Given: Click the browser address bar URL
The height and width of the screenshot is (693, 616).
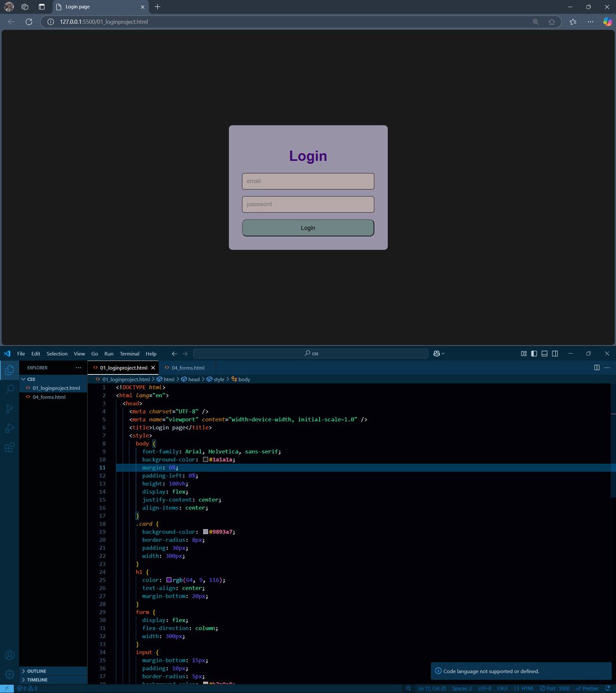Looking at the screenshot, I should click(x=104, y=21).
